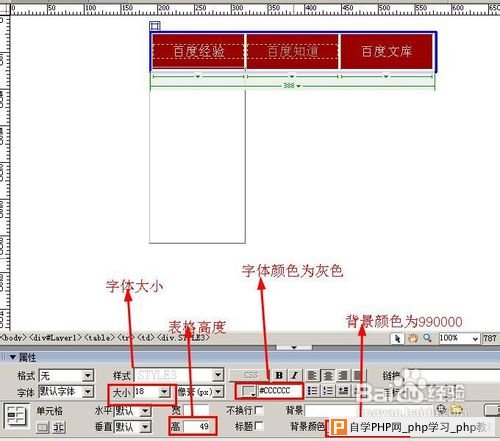Click the 百度知道 table cell

[293, 51]
